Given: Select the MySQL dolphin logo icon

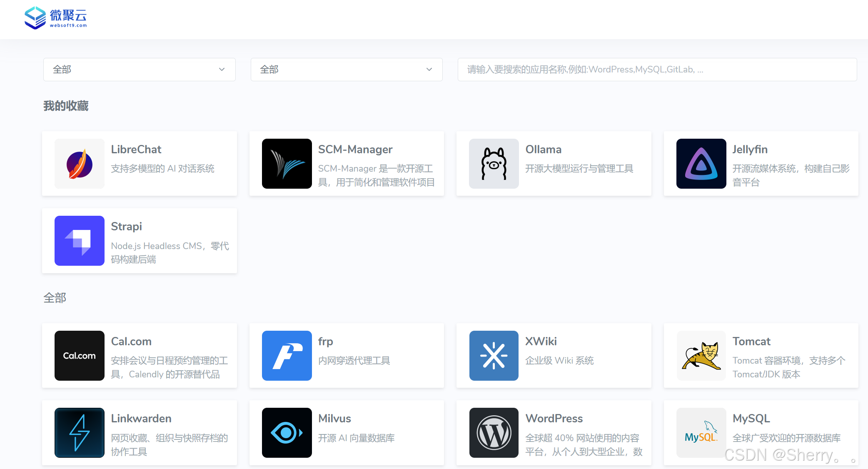Looking at the screenshot, I should 701,433.
